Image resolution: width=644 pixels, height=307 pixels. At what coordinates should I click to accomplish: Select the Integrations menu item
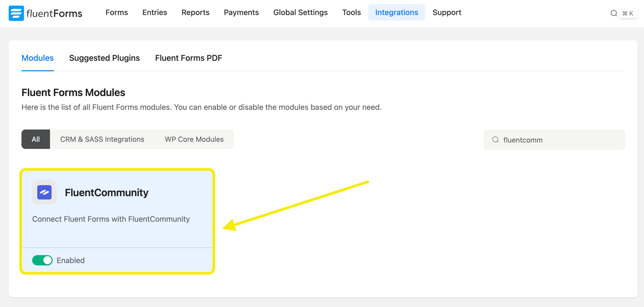point(397,12)
